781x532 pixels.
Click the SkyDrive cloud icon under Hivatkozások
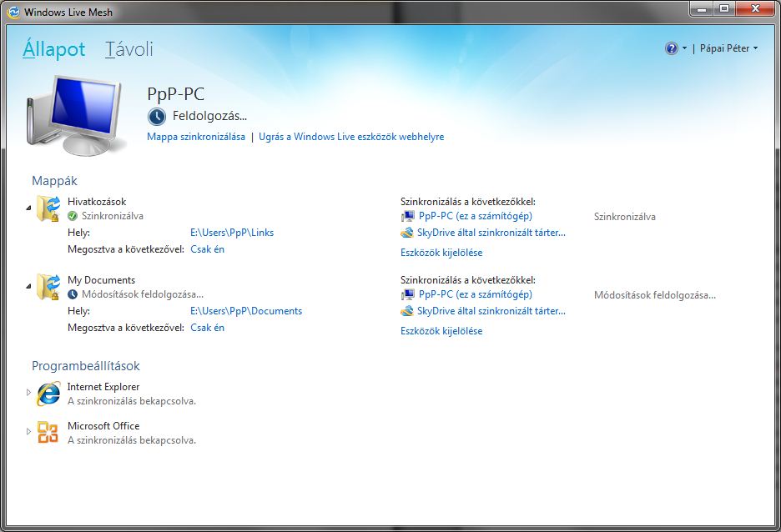click(x=407, y=233)
